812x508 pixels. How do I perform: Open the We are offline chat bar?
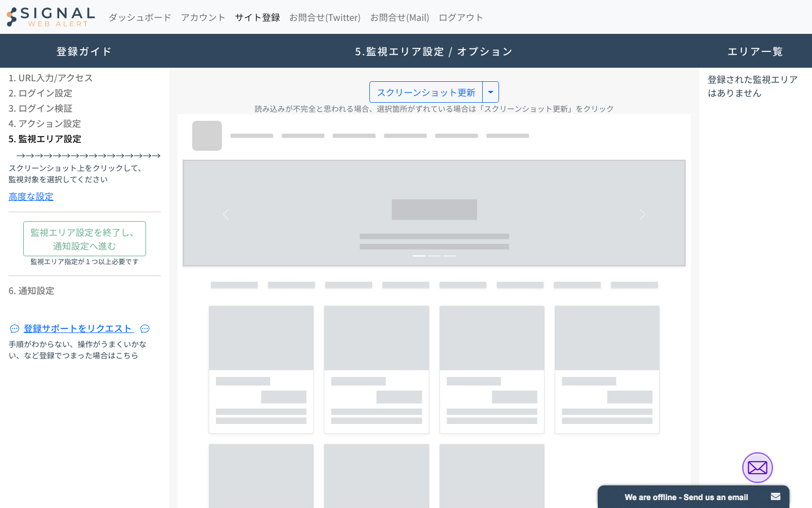pyautogui.click(x=694, y=497)
